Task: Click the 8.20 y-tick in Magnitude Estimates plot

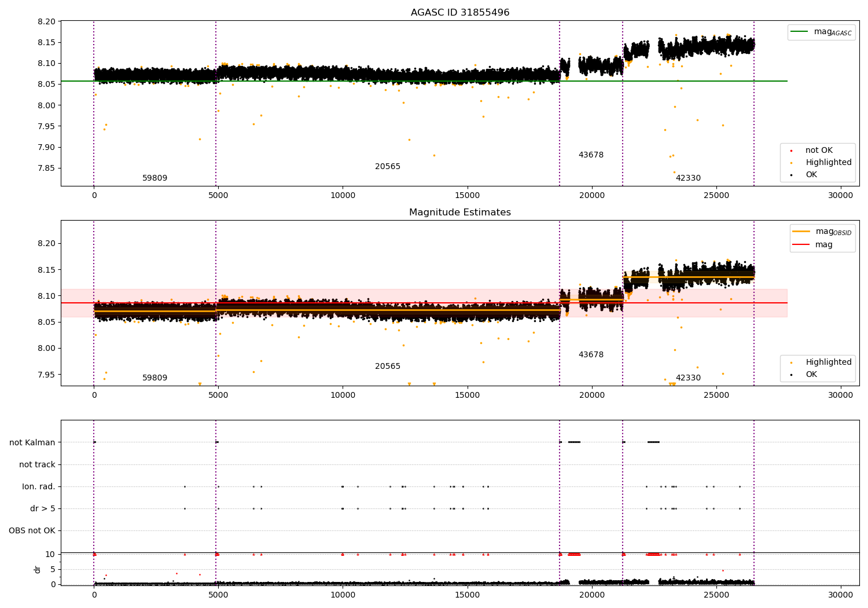Action: [47, 244]
